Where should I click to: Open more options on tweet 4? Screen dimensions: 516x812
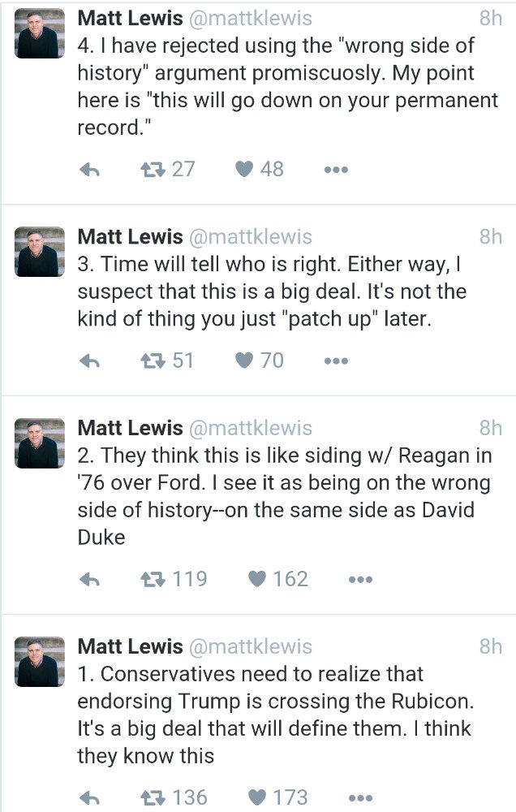point(336,170)
